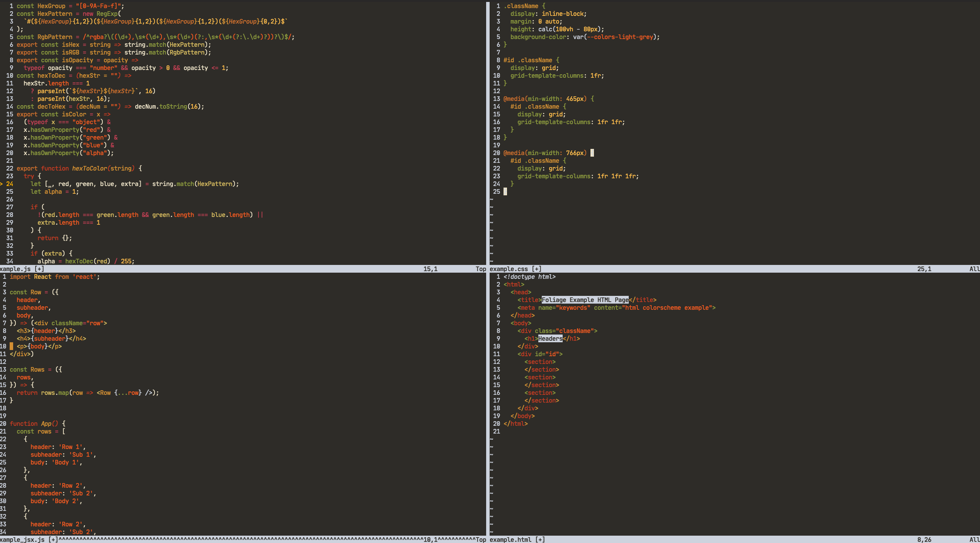Click highlighted title text Foliage Example HTML Page
The image size is (980, 543).
point(585,300)
